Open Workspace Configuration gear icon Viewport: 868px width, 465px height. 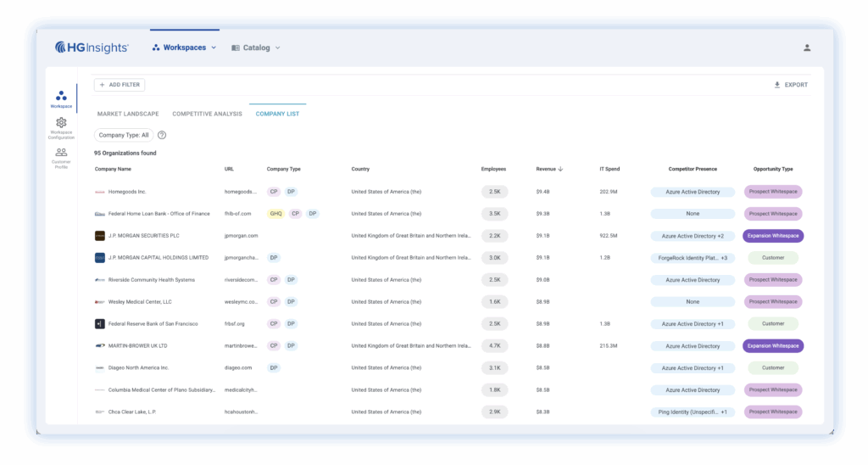tap(61, 124)
